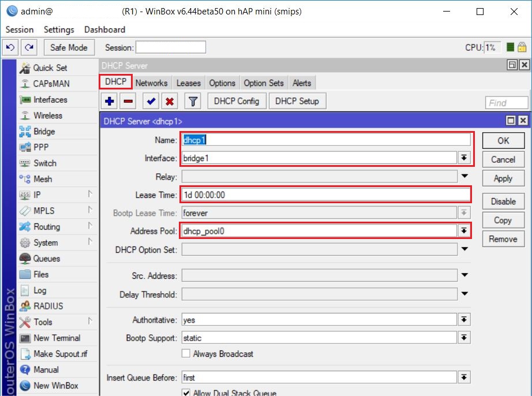Open the Settings menu
The height and width of the screenshot is (396, 532).
[x=59, y=30]
